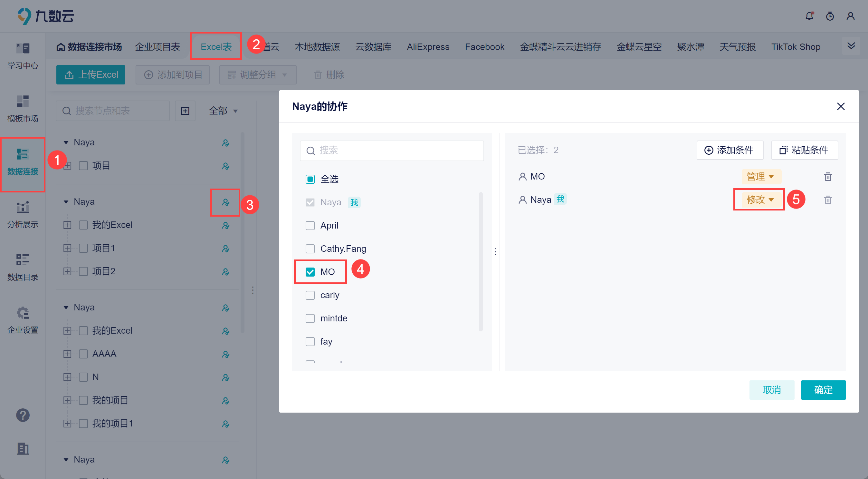
Task: Open 分析展示 in the sidebar
Action: (23, 215)
